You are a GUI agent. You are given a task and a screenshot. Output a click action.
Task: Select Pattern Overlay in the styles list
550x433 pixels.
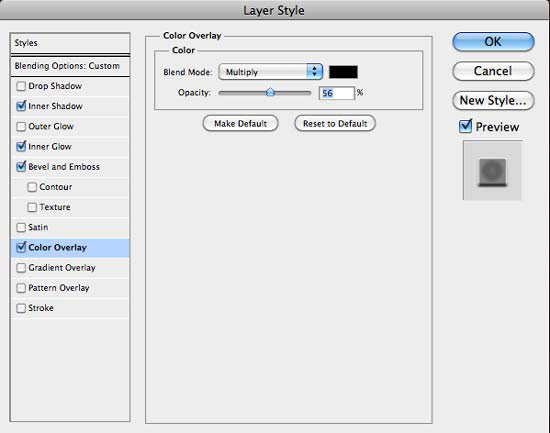pos(70,288)
